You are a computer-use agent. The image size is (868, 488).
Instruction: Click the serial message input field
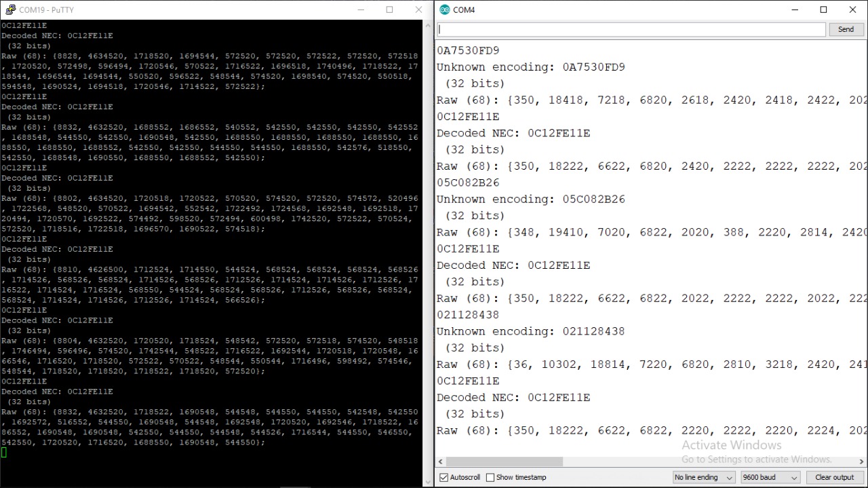click(x=631, y=30)
